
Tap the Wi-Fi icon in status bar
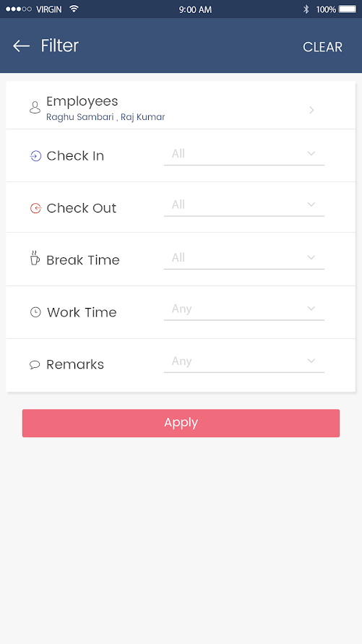click(x=74, y=9)
